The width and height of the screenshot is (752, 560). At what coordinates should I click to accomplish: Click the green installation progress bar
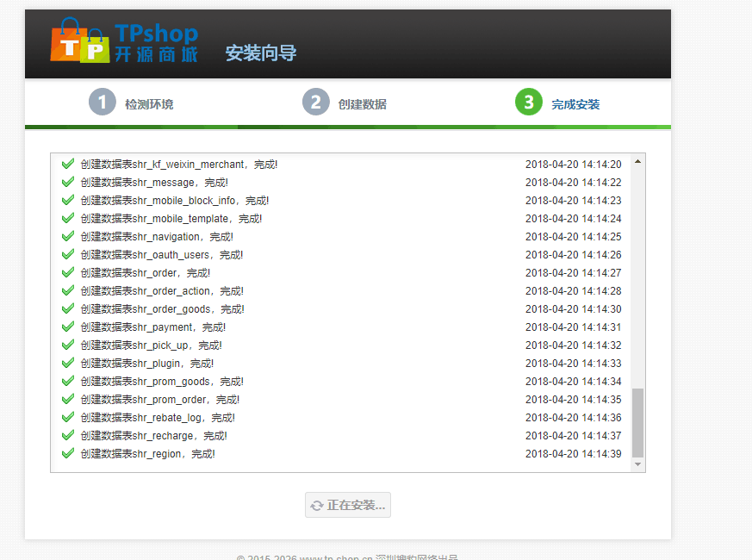coord(347,127)
